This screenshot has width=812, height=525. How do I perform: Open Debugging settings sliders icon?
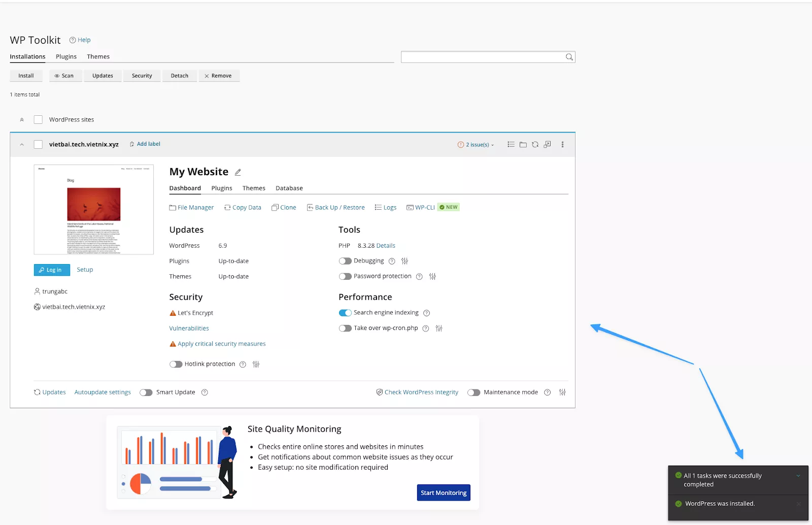point(404,261)
